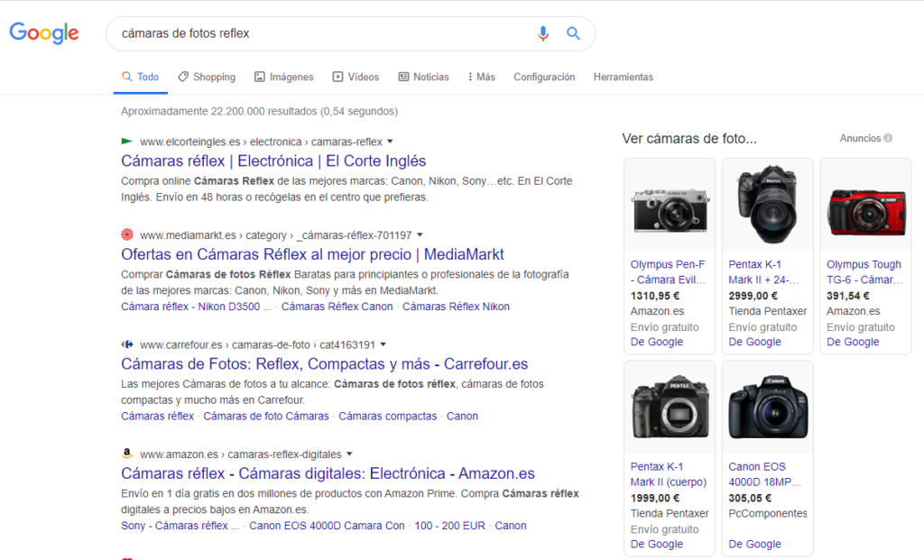The height and width of the screenshot is (560, 924).
Task: Click 'De Google' under the Canon EOS 4000D ad
Action: pos(754,544)
